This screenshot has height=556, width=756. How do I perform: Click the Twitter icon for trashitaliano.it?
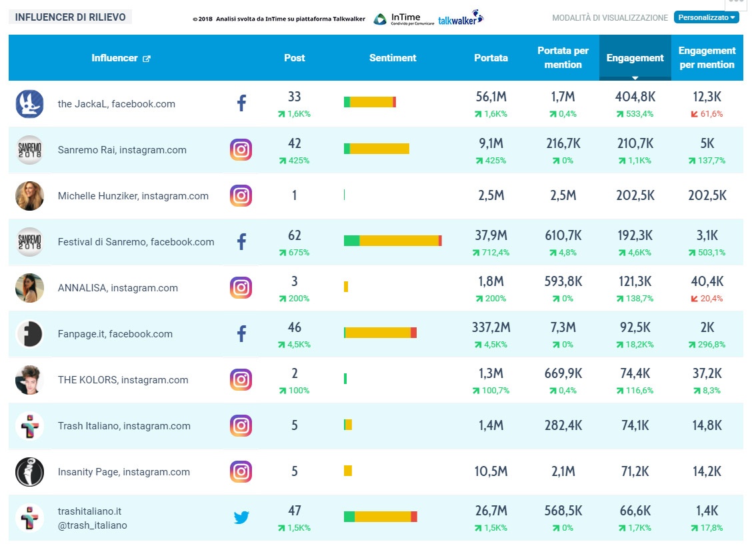point(241,517)
